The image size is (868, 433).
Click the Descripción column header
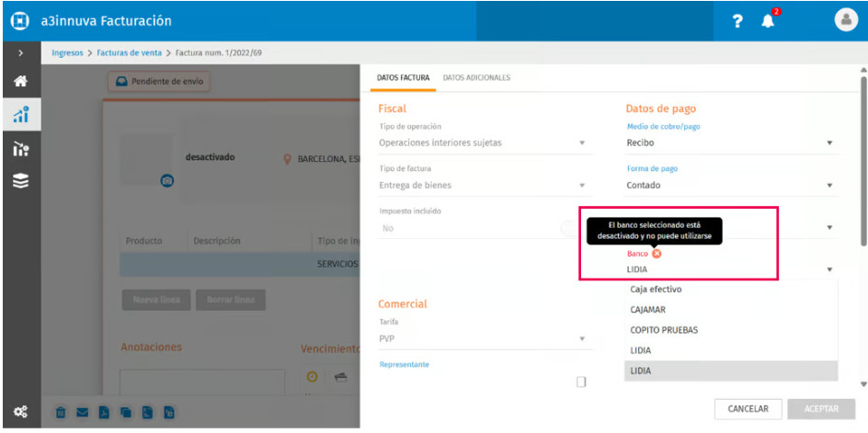coord(216,242)
